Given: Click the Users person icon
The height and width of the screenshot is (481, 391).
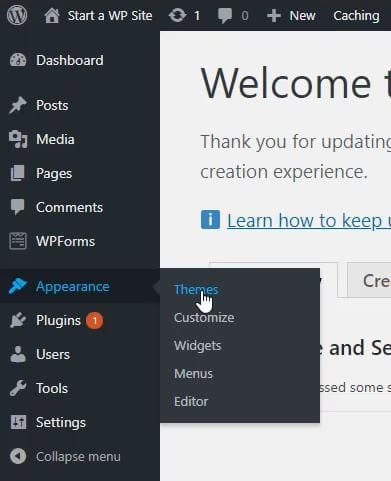Looking at the screenshot, I should click(x=18, y=354).
